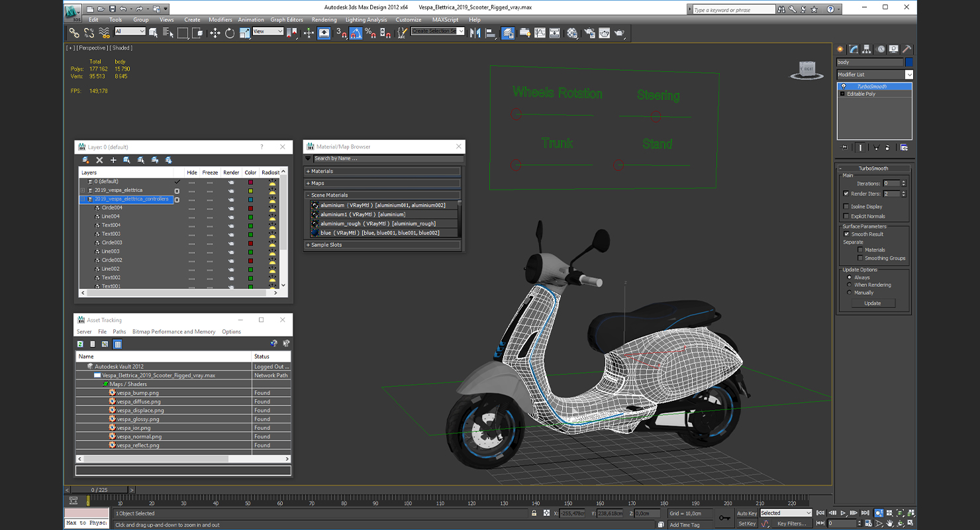Activate Select and Rotate tool

(x=230, y=32)
